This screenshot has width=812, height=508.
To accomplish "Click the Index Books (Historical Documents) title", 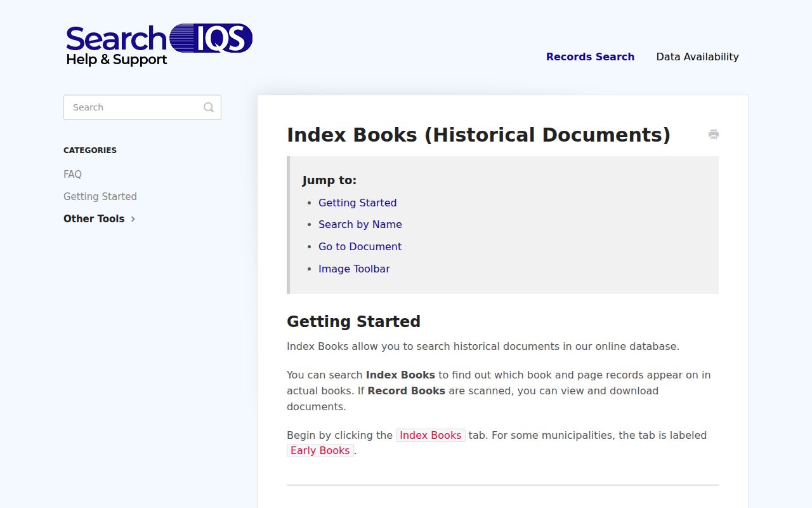I will 478,135.
